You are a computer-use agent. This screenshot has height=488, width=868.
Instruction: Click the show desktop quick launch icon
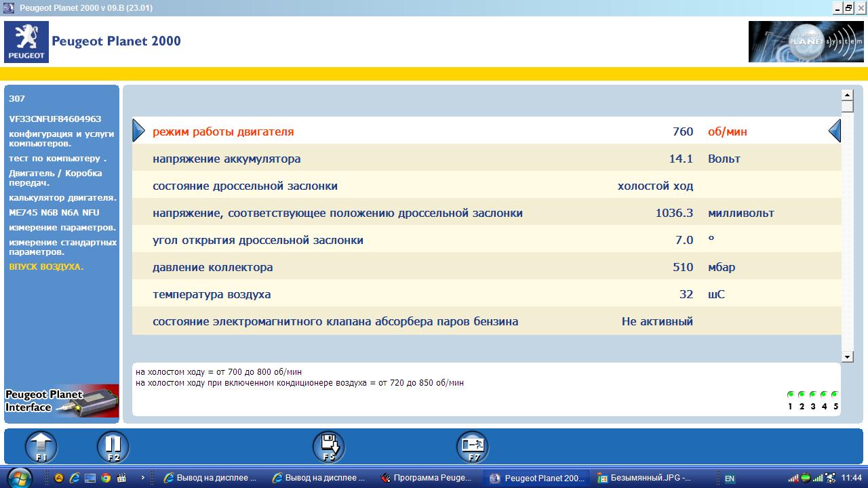tap(90, 478)
